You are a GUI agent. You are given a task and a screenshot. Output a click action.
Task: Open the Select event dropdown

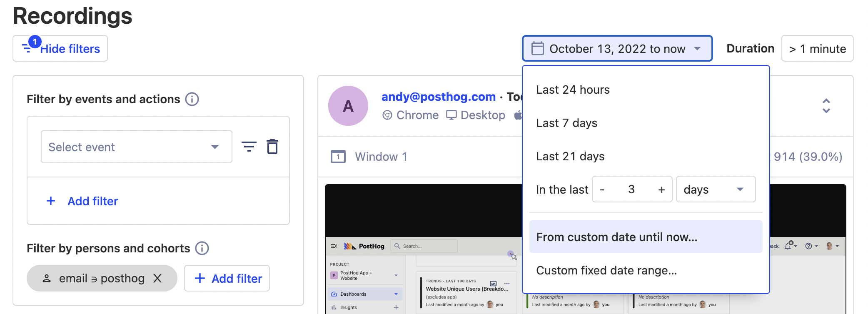[136, 147]
